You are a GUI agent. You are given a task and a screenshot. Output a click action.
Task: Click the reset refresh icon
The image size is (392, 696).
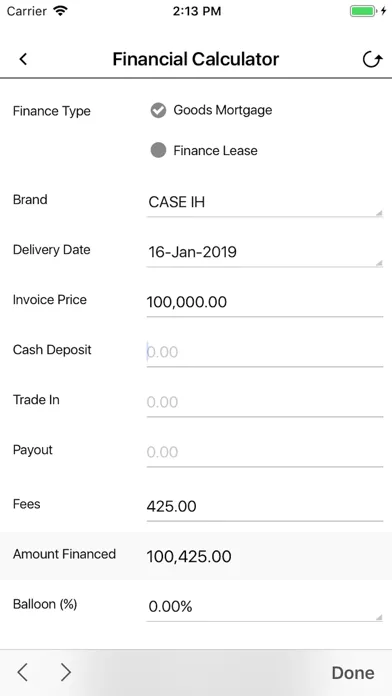pos(372,59)
